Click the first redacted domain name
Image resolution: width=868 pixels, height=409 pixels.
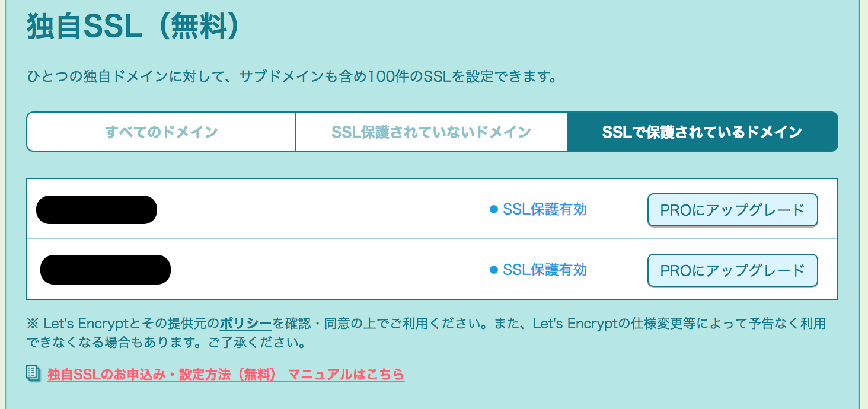97,210
